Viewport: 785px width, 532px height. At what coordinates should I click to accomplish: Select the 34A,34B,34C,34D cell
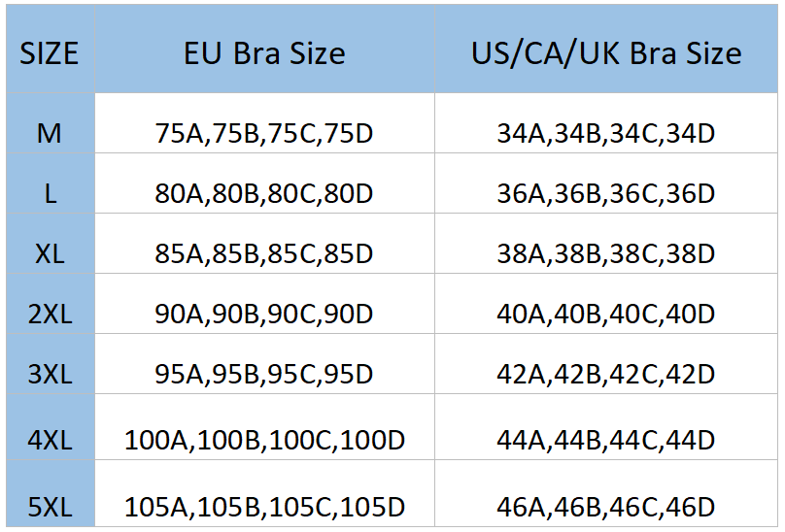(606, 134)
